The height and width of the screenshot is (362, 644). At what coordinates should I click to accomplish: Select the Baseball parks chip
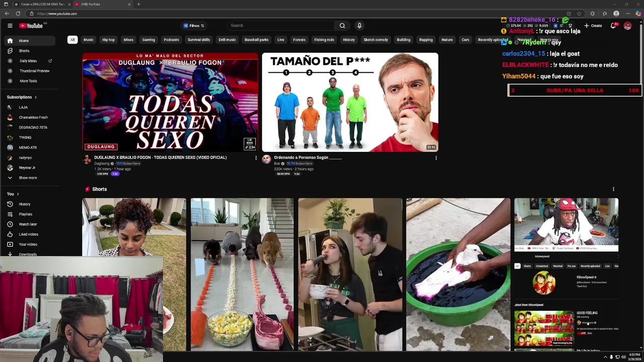257,40
